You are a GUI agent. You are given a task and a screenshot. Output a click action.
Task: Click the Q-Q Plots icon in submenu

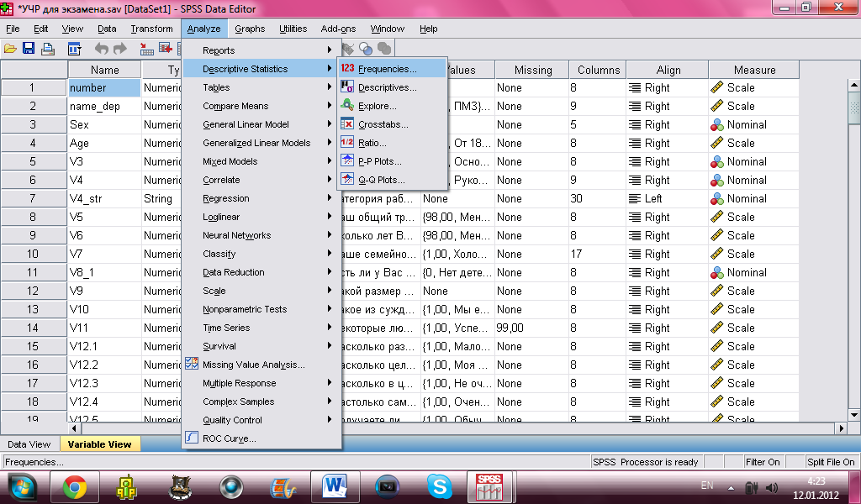pyautogui.click(x=347, y=179)
